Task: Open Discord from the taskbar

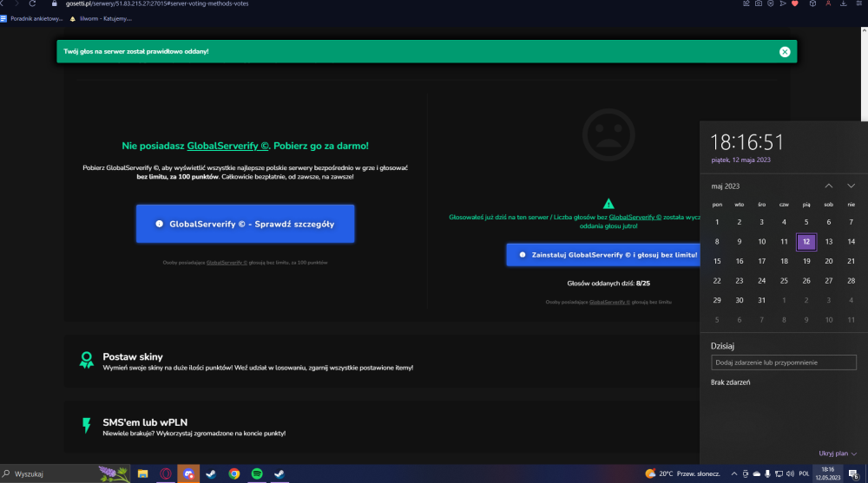Action: [188, 473]
